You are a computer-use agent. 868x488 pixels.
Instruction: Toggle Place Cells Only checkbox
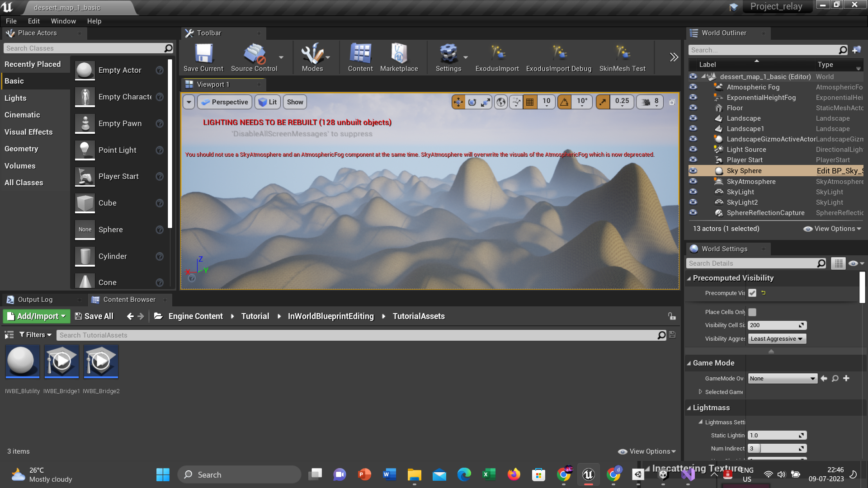(752, 312)
